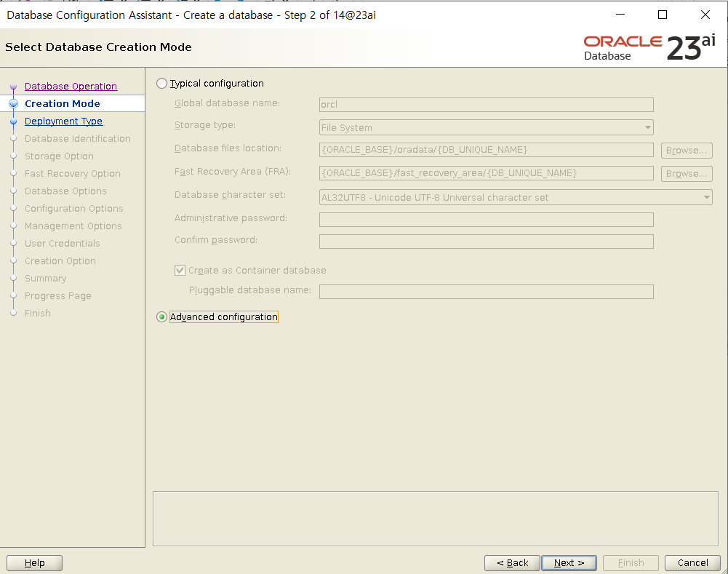This screenshot has height=574, width=728.
Task: Click the Fast Recovery Option step
Action: coord(73,174)
